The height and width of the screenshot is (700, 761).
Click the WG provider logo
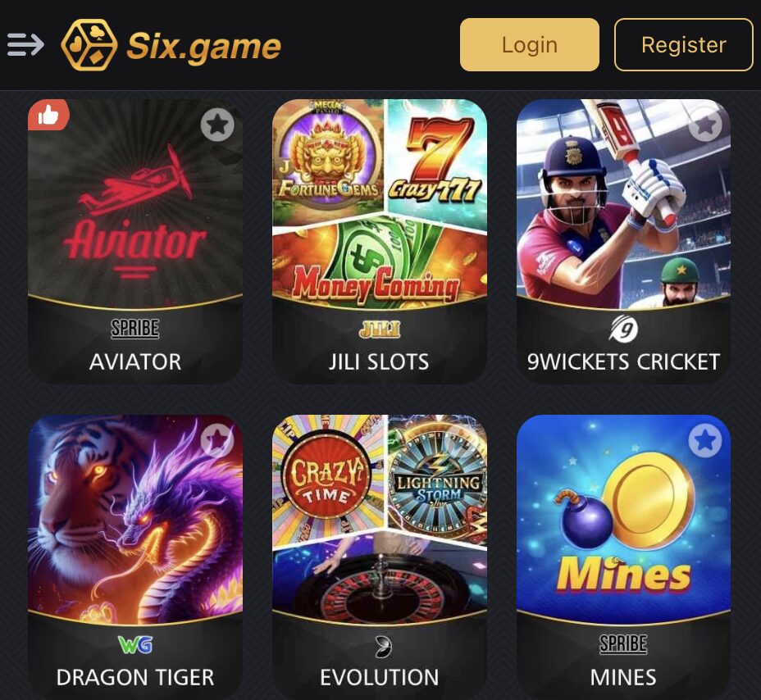pos(135,645)
